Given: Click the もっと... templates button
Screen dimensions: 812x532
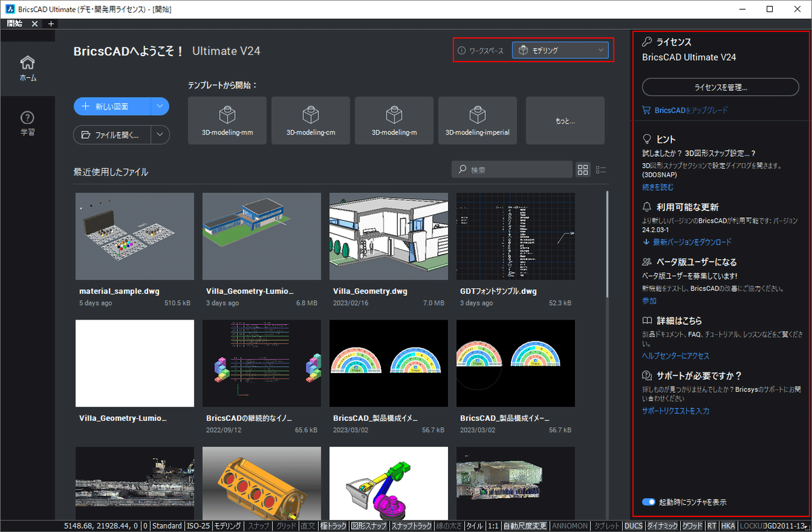Looking at the screenshot, I should pos(565,120).
